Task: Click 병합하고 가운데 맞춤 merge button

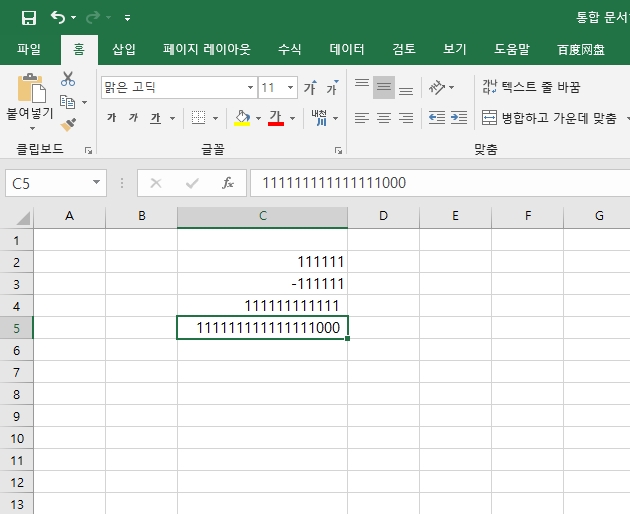Action: 549,118
